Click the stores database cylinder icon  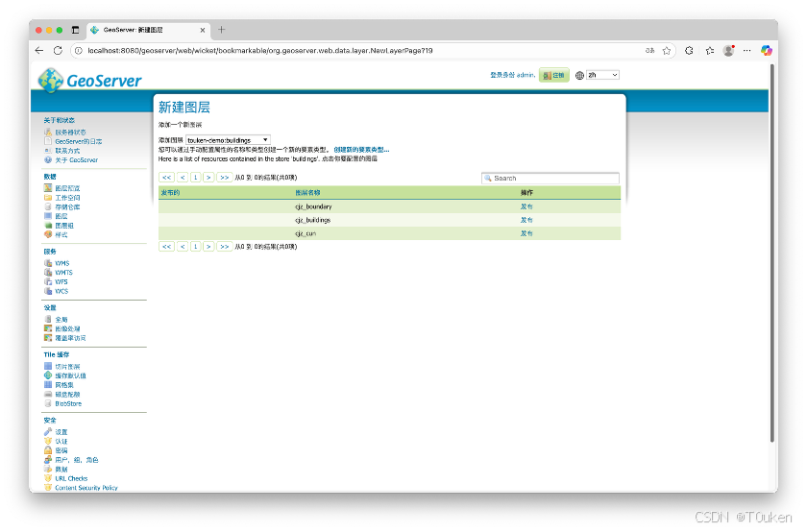click(x=48, y=206)
